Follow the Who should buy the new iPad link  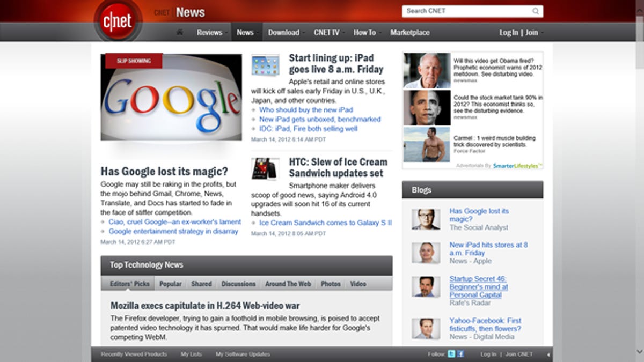tap(305, 109)
